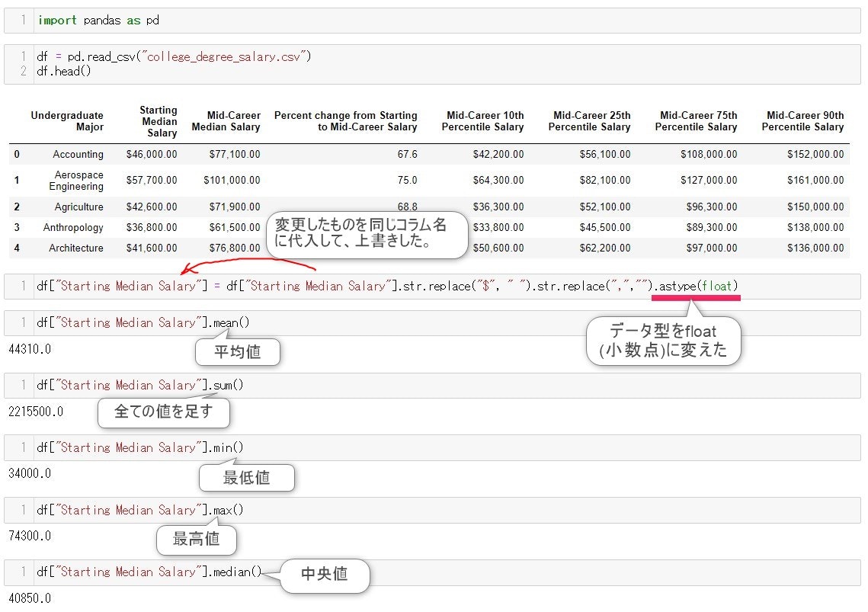Click the $41,600.00 starting salary cell
Screen dimensions: 868x612
click(x=152, y=248)
